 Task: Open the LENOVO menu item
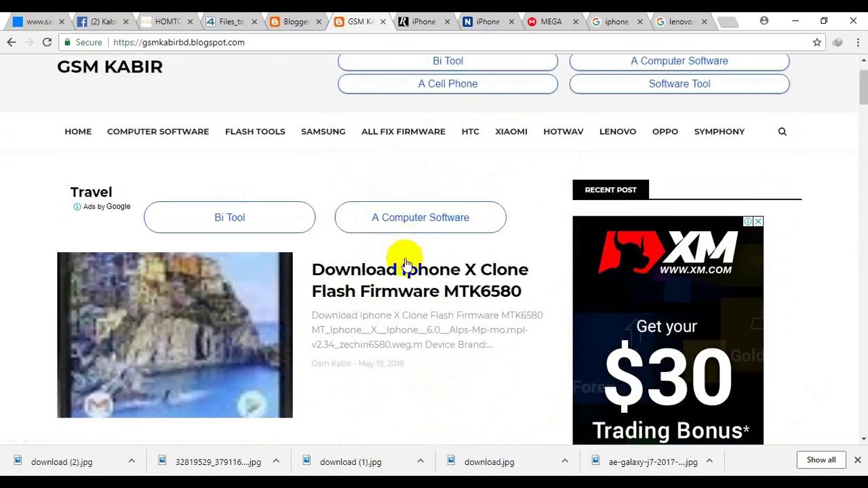pos(618,131)
